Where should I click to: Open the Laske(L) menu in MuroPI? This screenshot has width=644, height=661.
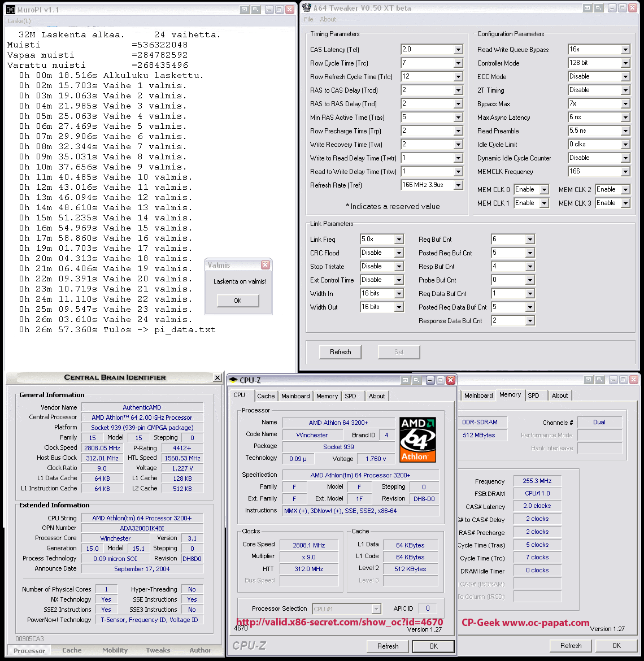pyautogui.click(x=19, y=21)
